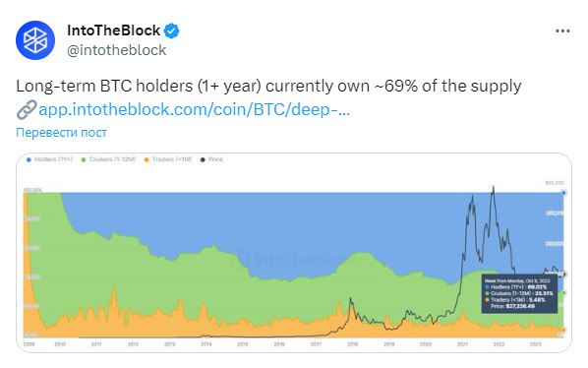The image size is (588, 368).
Task: Click the Oct 9, 2023 chart tooltip
Action: point(519,293)
